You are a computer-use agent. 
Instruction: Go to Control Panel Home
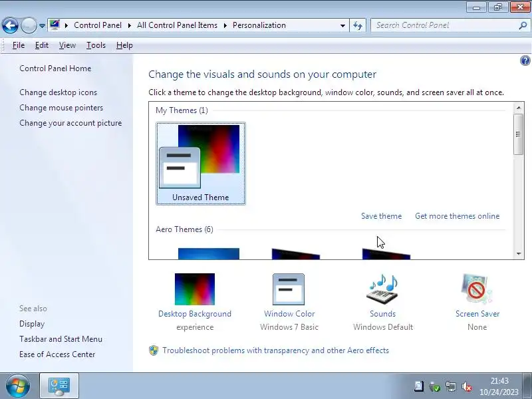click(x=55, y=68)
